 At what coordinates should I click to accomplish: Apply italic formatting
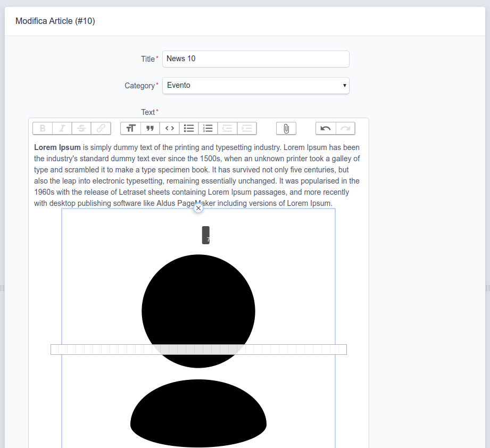(62, 128)
